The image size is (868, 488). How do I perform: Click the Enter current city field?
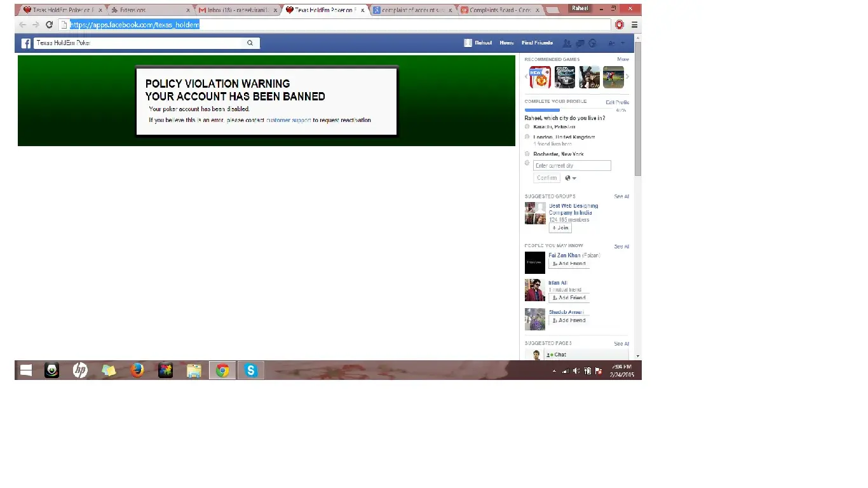pos(572,166)
